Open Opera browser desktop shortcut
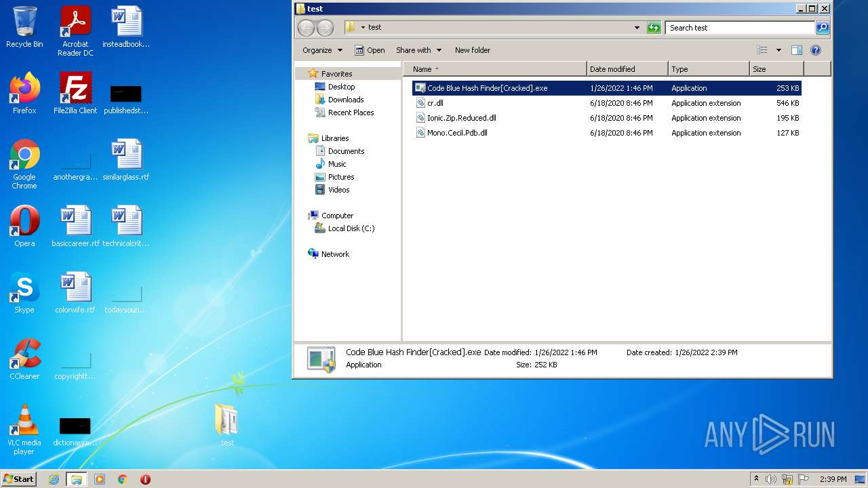The width and height of the screenshot is (868, 488). pos(24,226)
